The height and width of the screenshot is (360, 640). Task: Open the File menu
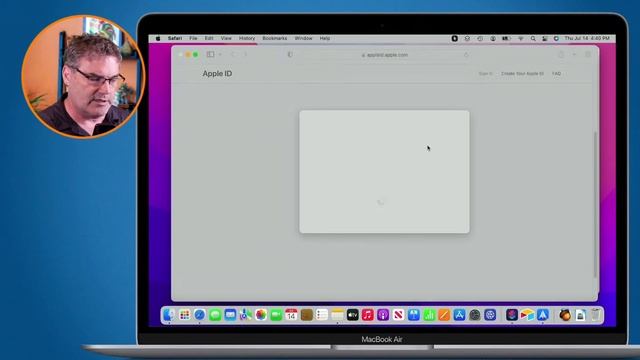193,38
